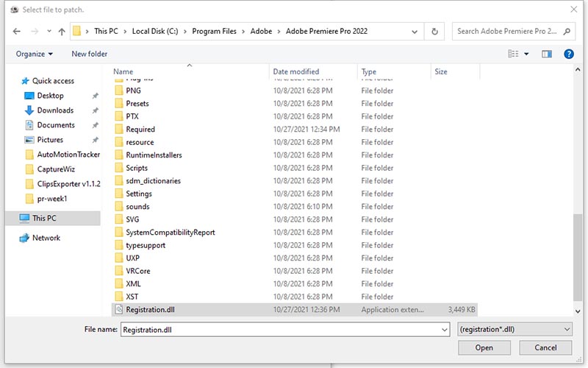Expand the File name dropdown arrow
This screenshot has width=588, height=368.
tap(445, 330)
